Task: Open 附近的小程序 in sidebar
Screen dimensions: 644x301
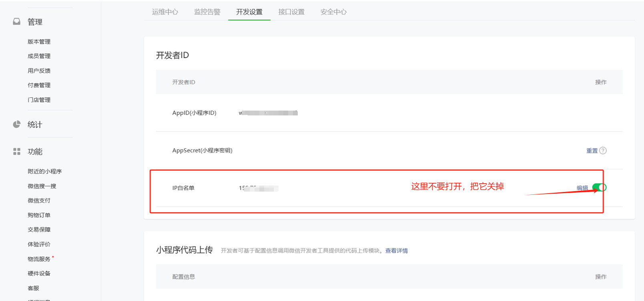Action: pos(44,172)
